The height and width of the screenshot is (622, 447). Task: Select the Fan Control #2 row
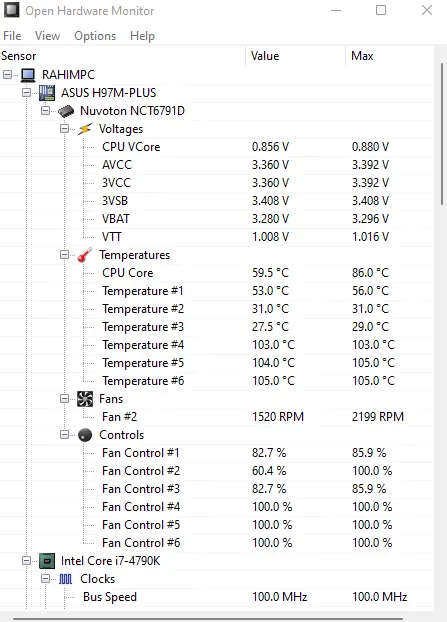pos(217,471)
